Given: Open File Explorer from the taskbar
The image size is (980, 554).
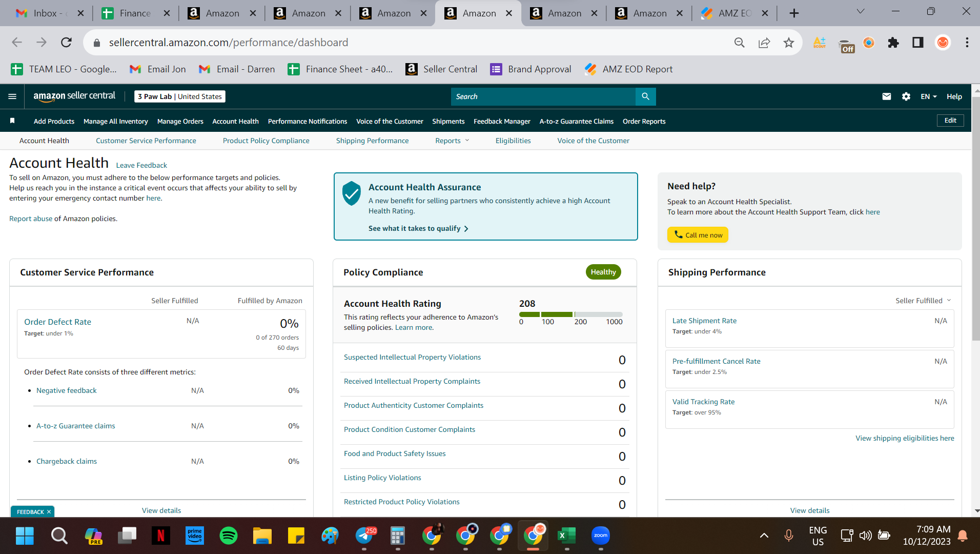Looking at the screenshot, I should point(262,536).
